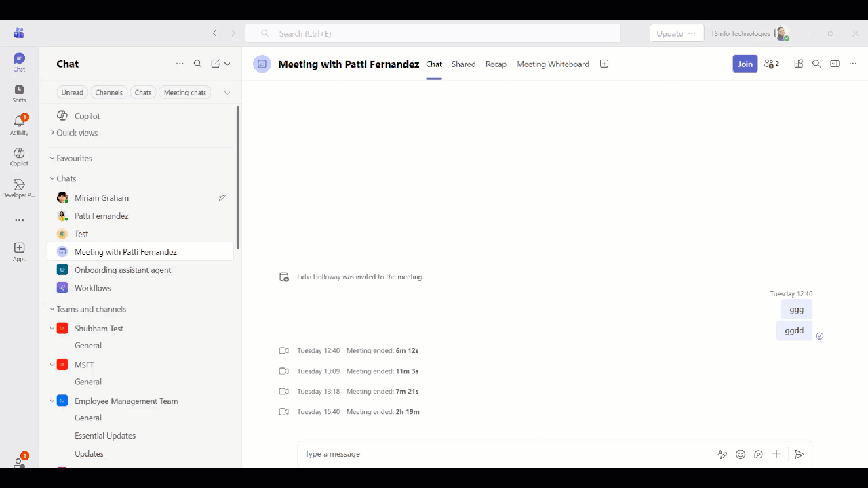Click the Type a message field

click(509, 454)
